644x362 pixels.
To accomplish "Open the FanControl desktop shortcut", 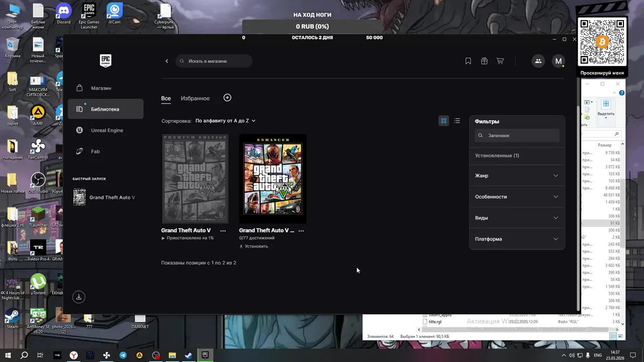I will tap(38, 149).
